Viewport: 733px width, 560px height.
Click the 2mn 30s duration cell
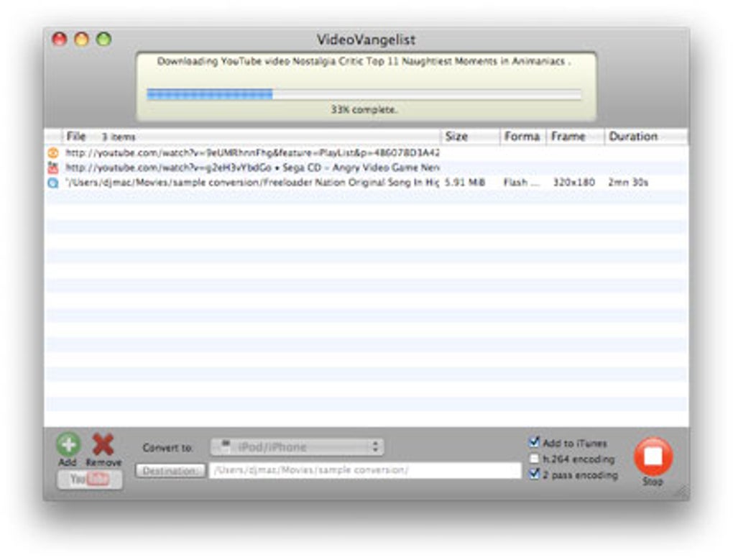point(628,183)
